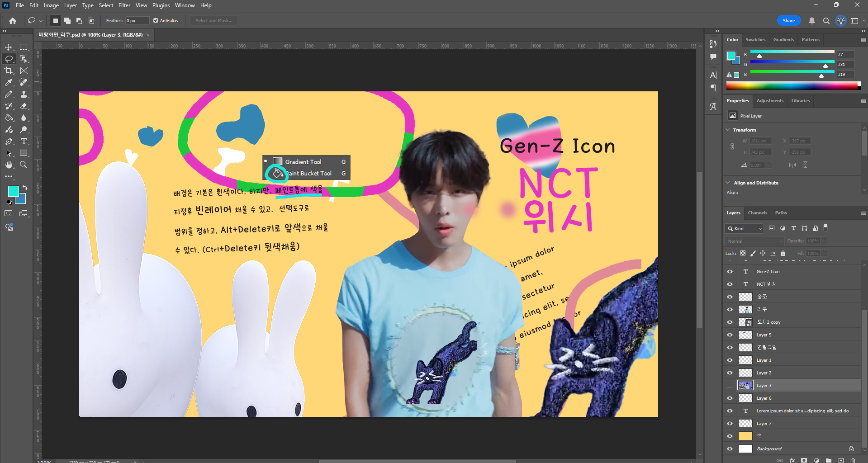Create new group folder icon
The width and height of the screenshot is (868, 463).
click(828, 460)
